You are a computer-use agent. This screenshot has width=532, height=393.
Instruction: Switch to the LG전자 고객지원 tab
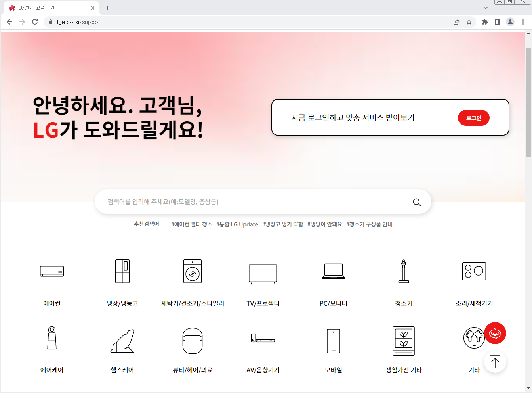[51, 8]
